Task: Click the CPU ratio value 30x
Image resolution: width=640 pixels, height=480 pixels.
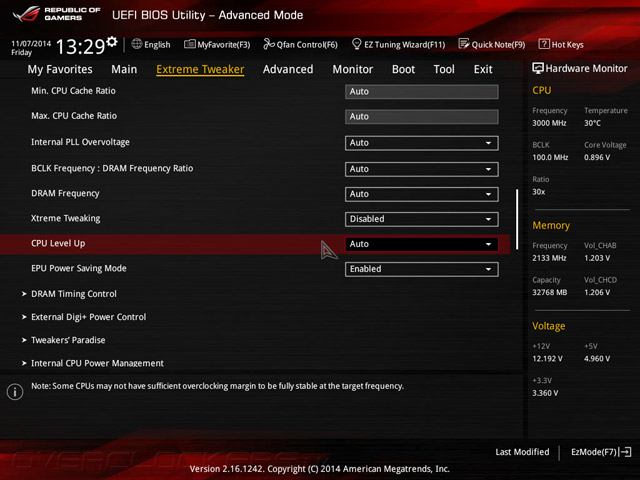Action: click(538, 192)
